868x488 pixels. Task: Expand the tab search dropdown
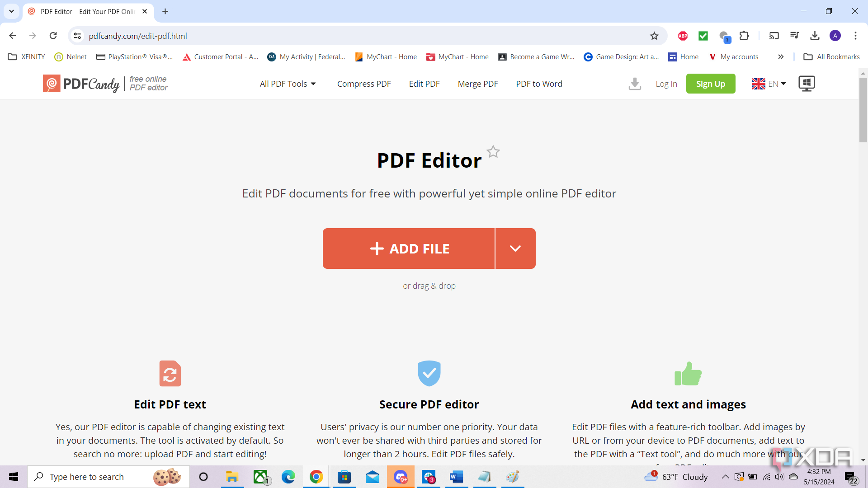(x=11, y=11)
